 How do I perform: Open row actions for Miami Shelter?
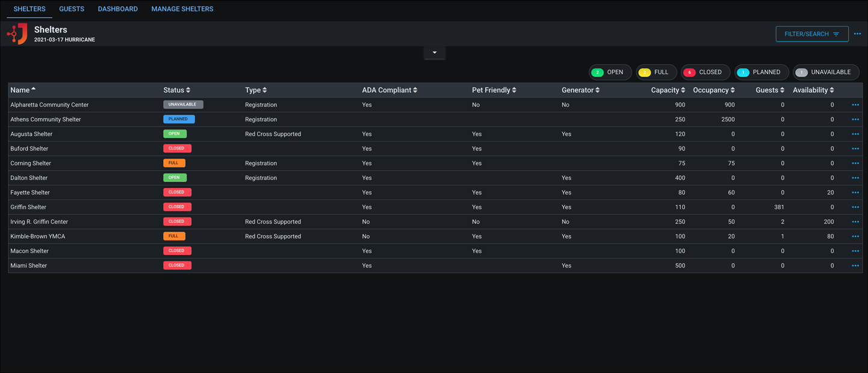855,265
